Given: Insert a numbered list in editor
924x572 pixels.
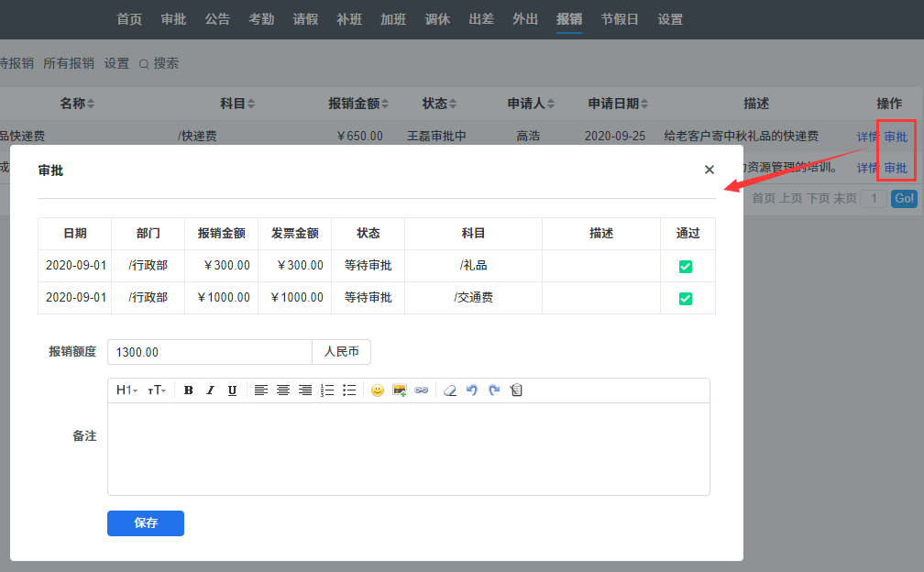Looking at the screenshot, I should point(327,390).
